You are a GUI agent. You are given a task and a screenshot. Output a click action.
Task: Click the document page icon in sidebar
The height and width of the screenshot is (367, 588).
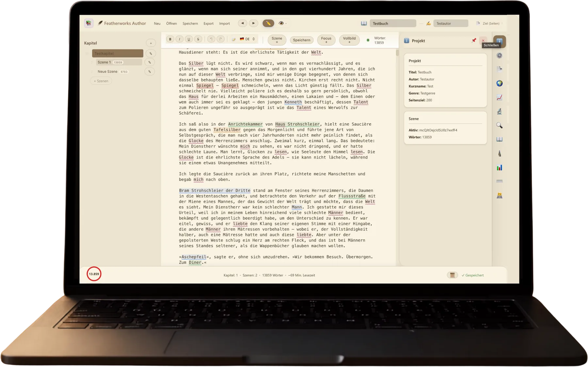click(499, 69)
